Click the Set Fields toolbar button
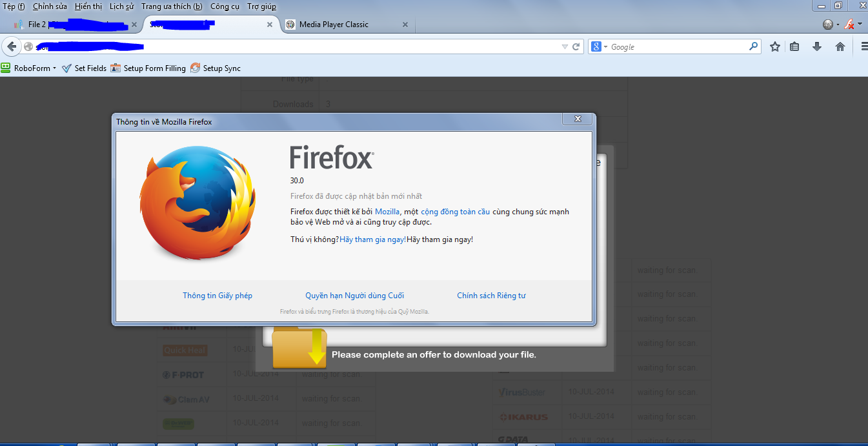 tap(85, 68)
